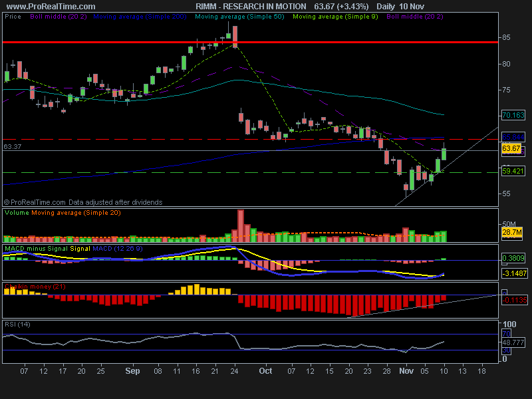Click the 80 price axis label
The width and height of the screenshot is (532, 399).
[x=506, y=64]
